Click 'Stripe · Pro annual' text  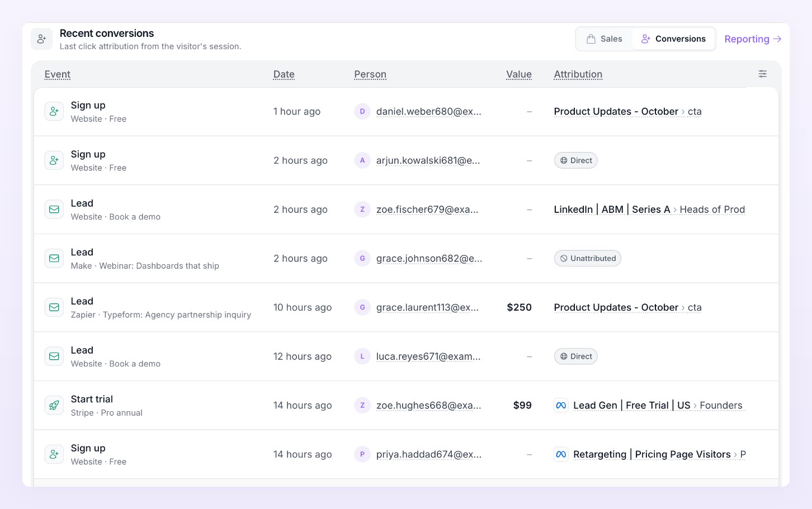[x=107, y=413]
